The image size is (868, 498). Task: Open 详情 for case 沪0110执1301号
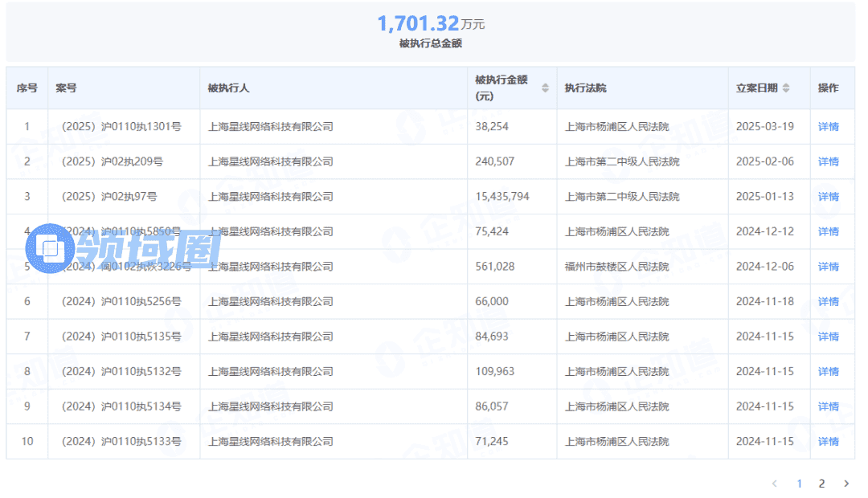click(828, 127)
